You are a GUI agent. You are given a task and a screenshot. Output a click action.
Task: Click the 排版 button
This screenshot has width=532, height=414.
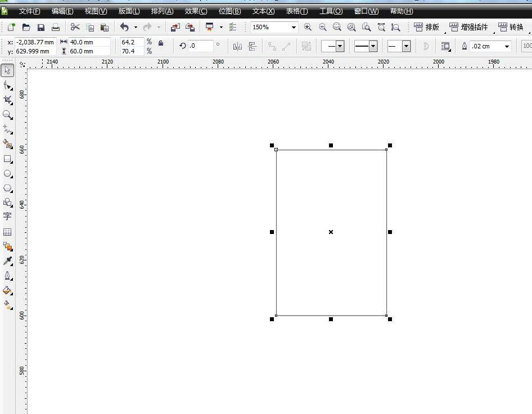coord(427,27)
